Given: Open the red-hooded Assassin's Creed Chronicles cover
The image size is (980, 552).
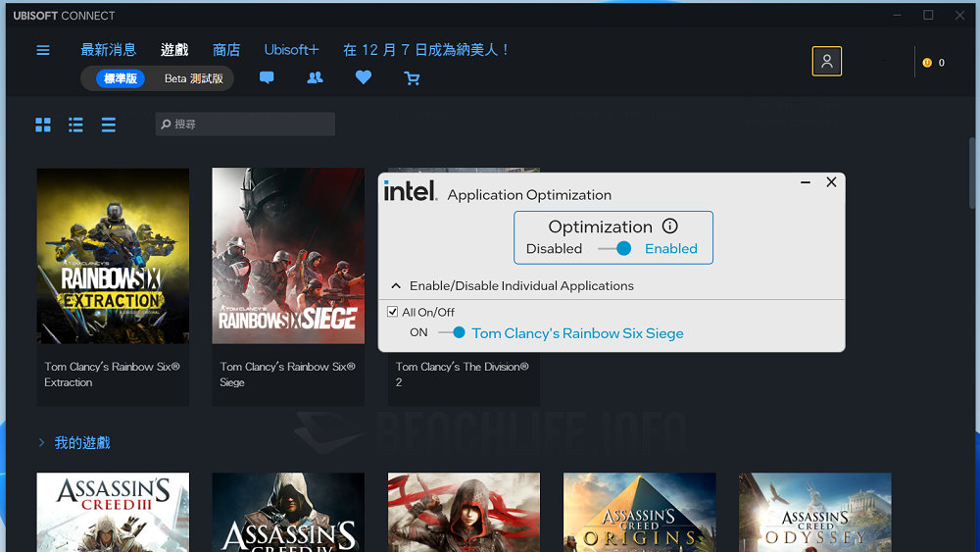Looking at the screenshot, I should (464, 512).
